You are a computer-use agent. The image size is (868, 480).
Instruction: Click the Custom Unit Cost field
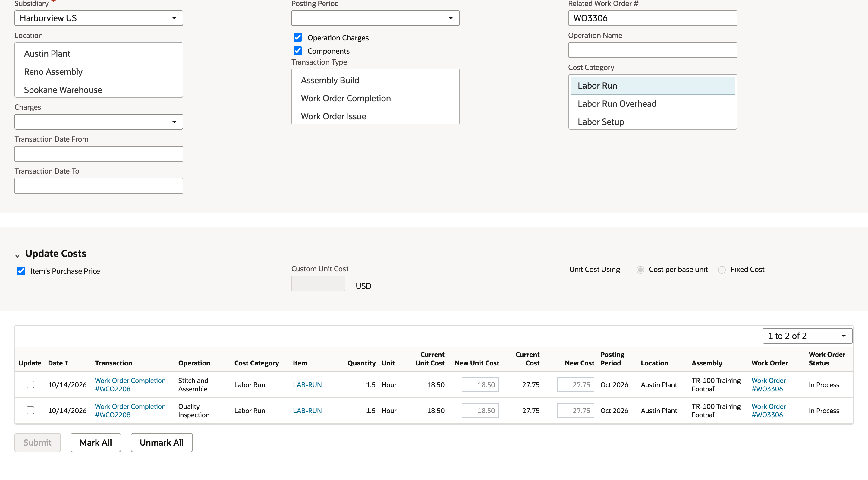[318, 283]
